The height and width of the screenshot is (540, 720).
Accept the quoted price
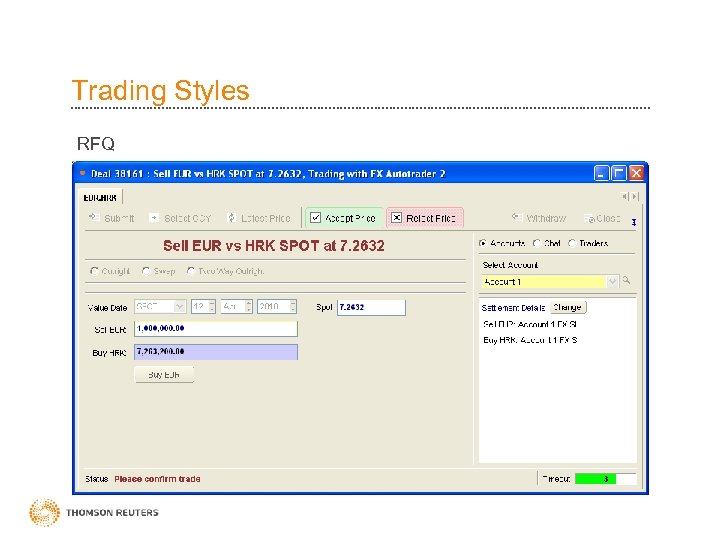[x=343, y=218]
